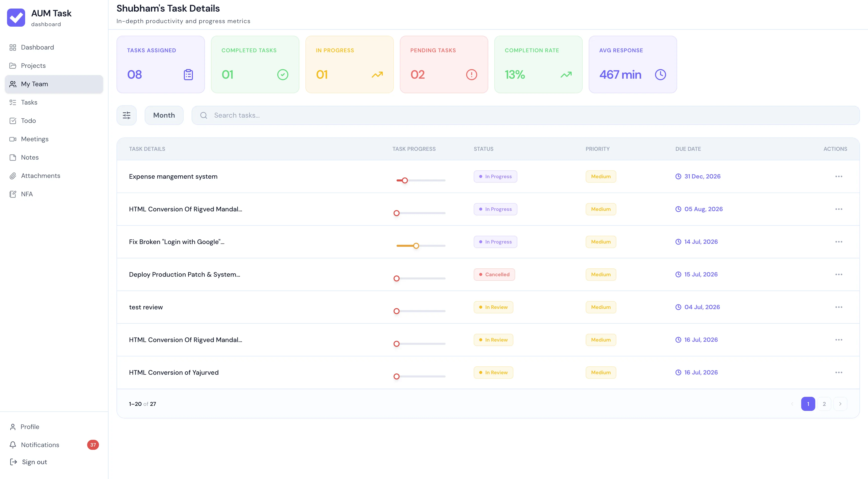Viewport: 868px width, 479px height.
Task: Open Attachments in the sidebar
Action: [54, 176]
